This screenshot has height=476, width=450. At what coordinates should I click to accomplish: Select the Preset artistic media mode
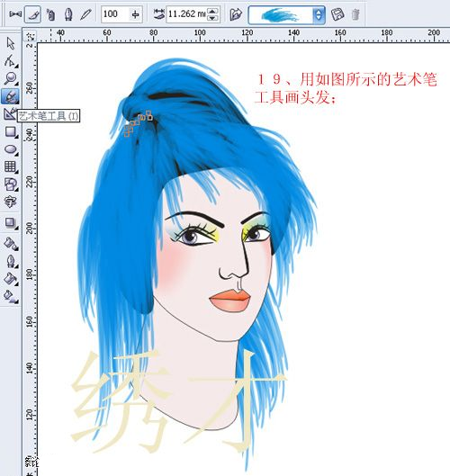pyautogui.click(x=14, y=14)
